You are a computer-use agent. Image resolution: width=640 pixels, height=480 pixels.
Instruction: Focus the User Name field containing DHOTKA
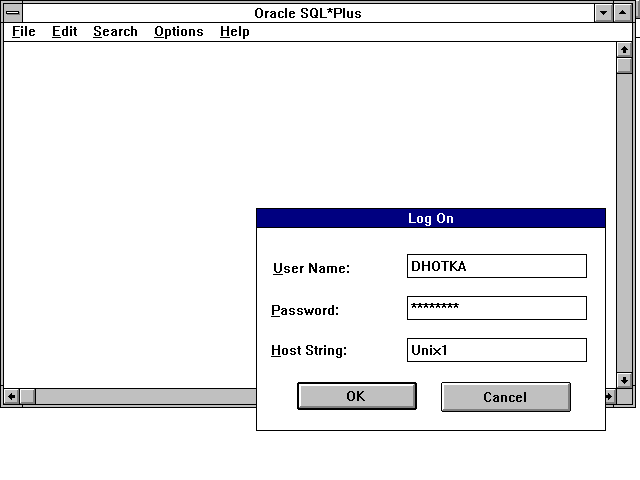coord(496,266)
